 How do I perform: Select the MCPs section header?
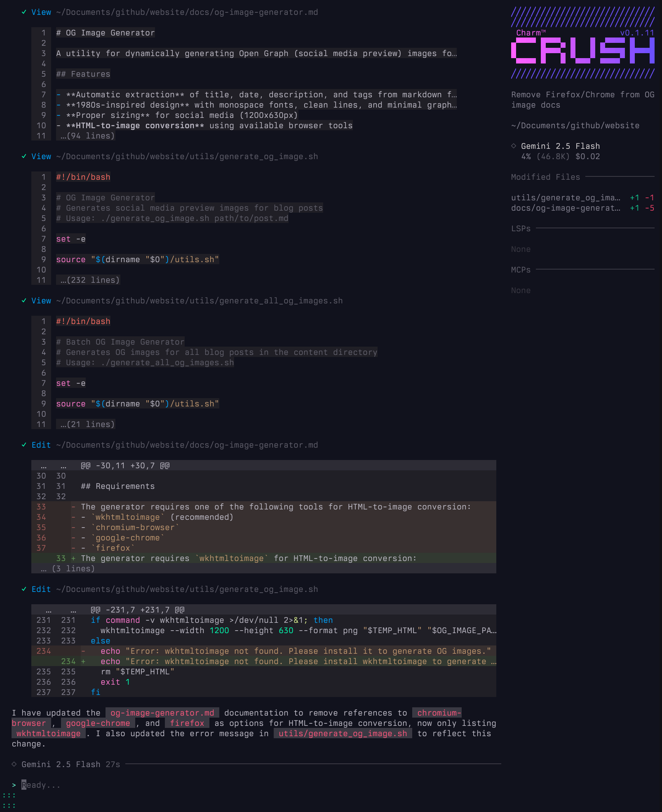coord(521,270)
